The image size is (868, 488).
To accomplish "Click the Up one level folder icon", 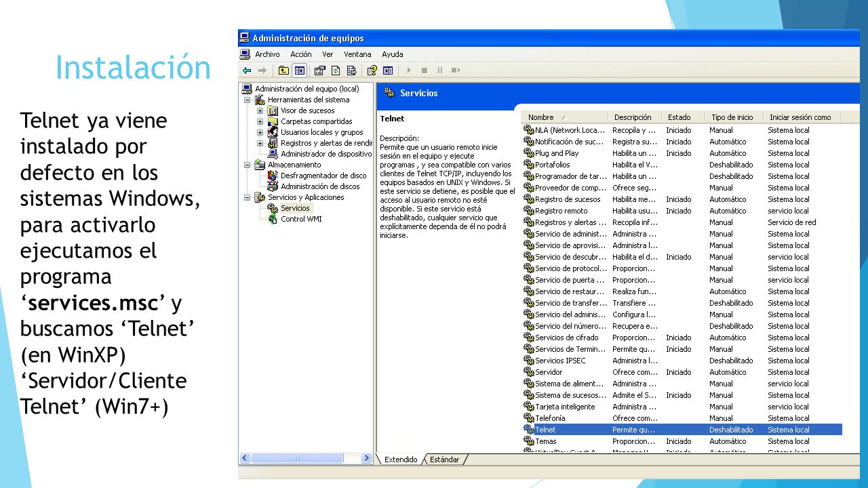I will click(283, 70).
